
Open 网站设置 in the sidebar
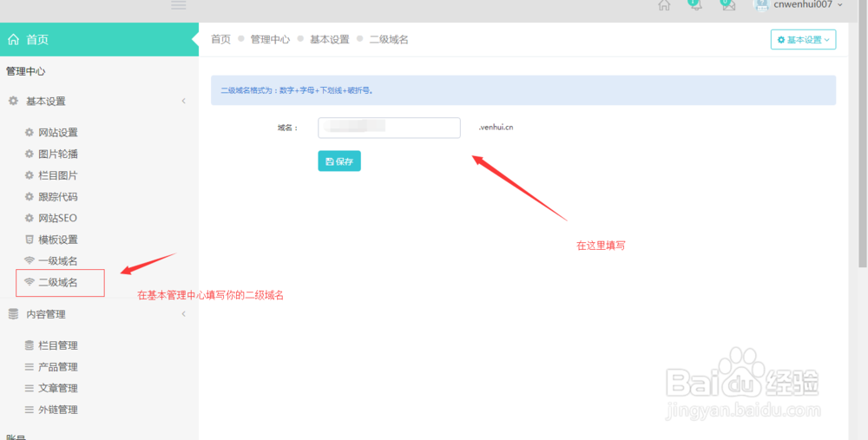(x=58, y=133)
